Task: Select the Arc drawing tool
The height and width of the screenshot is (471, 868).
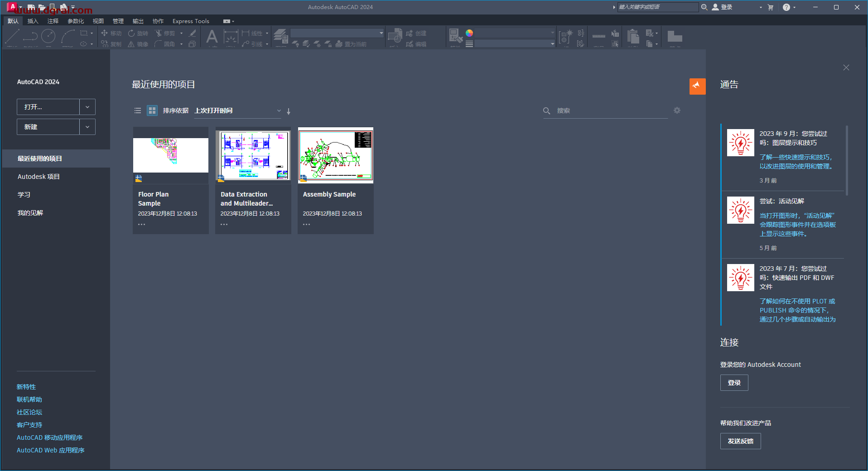Action: 68,36
